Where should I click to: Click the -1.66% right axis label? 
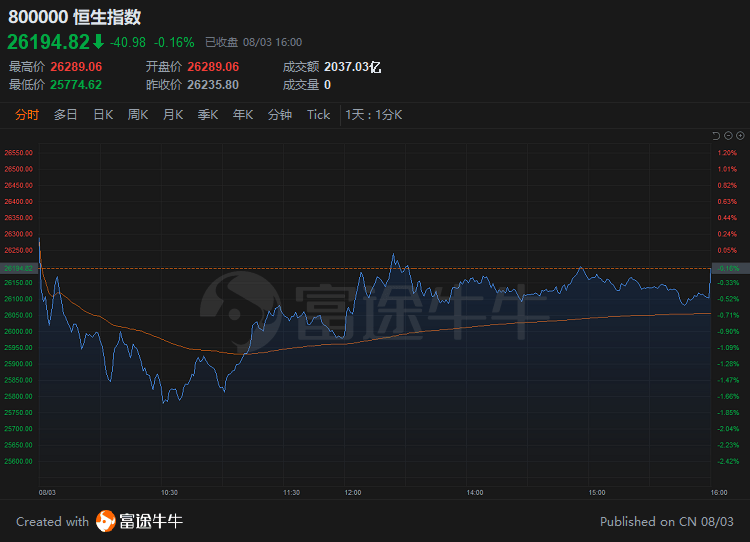(728, 397)
